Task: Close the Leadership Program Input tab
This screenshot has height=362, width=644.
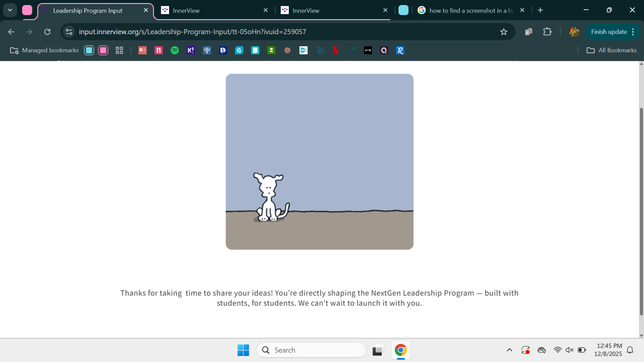Action: (x=146, y=10)
